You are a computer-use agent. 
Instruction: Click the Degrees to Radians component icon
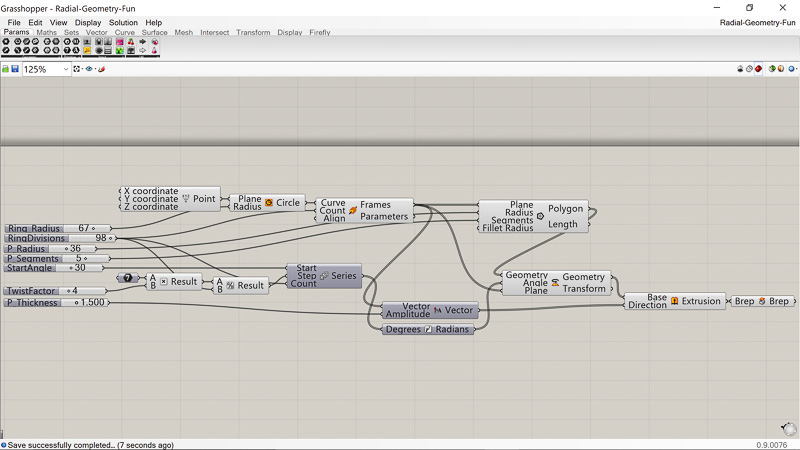click(428, 330)
